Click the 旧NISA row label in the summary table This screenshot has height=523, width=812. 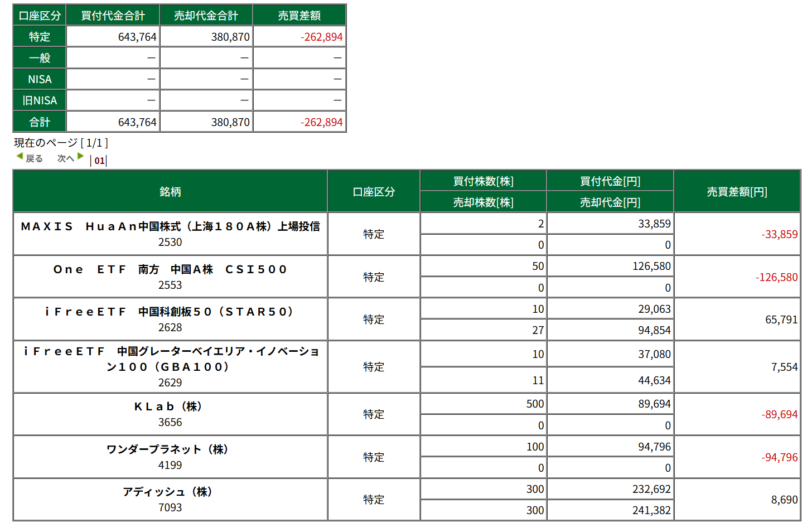40,100
